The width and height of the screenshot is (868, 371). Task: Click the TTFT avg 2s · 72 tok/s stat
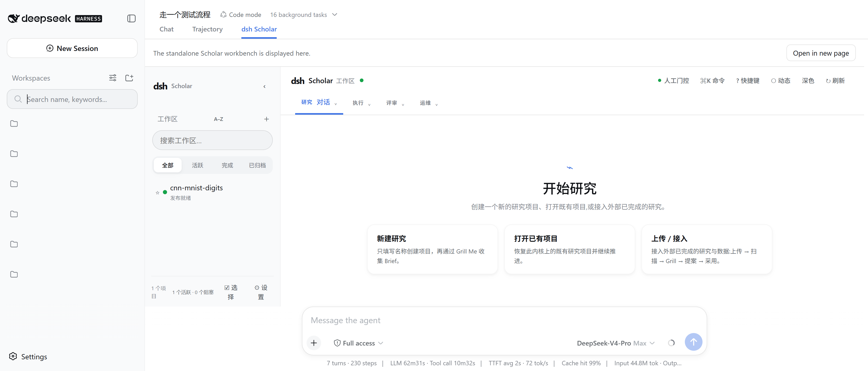pyautogui.click(x=518, y=363)
